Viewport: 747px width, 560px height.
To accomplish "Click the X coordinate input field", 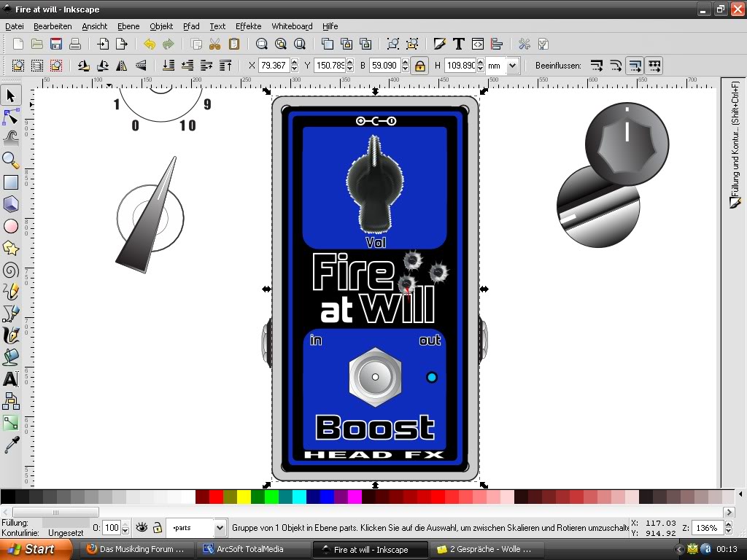I will pos(274,66).
